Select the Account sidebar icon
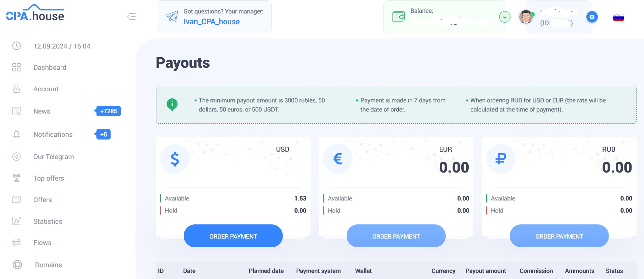Viewport: 644px width, 279px height. (16, 89)
